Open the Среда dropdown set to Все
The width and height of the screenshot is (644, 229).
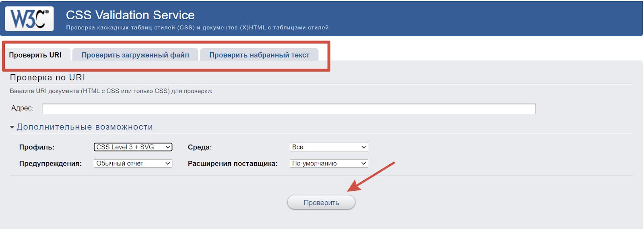(x=329, y=147)
